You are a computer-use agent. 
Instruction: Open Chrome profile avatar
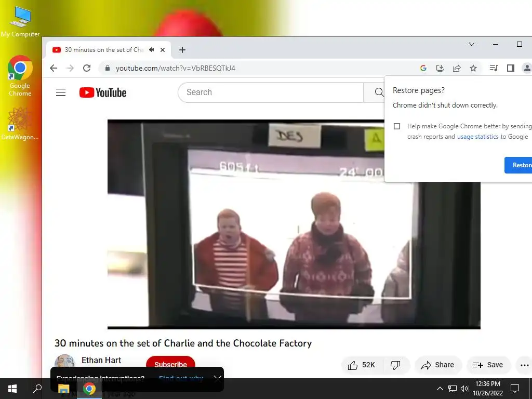point(527,68)
